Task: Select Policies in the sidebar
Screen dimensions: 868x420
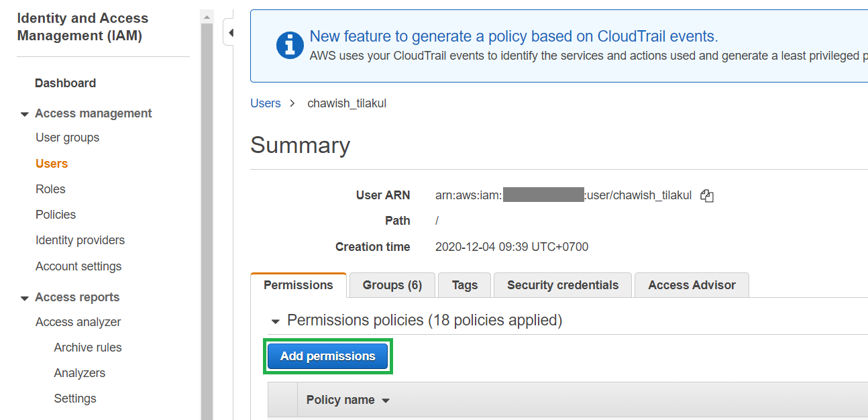Action: (x=55, y=214)
